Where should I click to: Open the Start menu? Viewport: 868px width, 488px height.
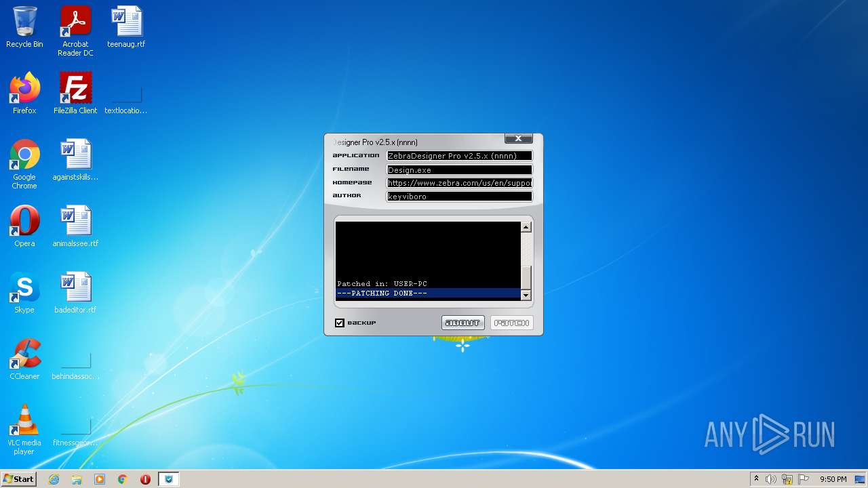pyautogui.click(x=18, y=479)
